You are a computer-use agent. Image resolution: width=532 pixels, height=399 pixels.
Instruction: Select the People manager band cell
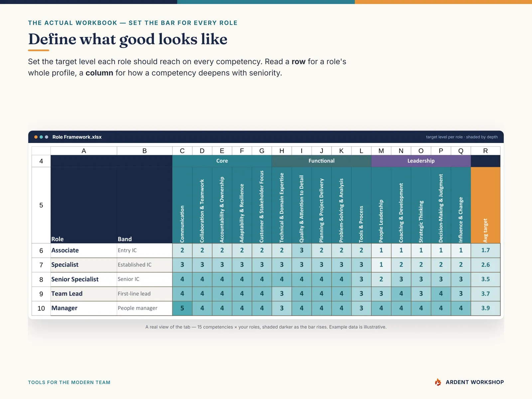[145, 308]
